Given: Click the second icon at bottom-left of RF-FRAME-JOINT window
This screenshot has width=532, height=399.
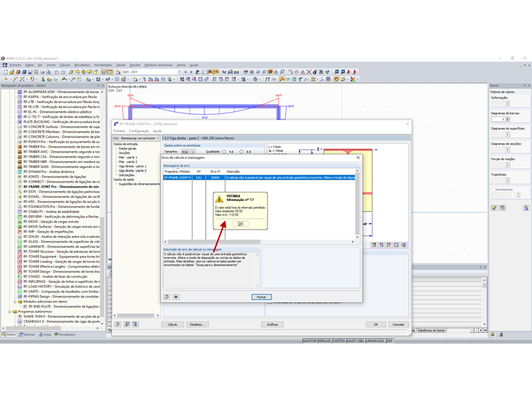Looking at the screenshot, I should 127,324.
